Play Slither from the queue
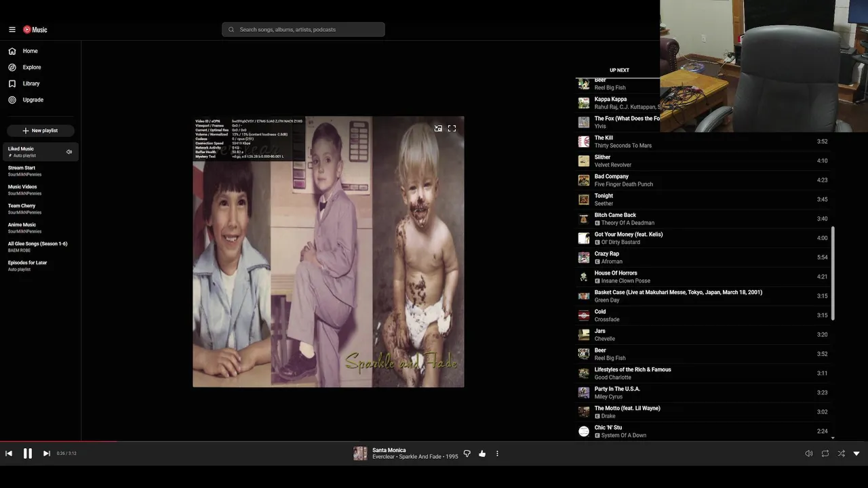The height and width of the screenshot is (488, 868). (703, 161)
